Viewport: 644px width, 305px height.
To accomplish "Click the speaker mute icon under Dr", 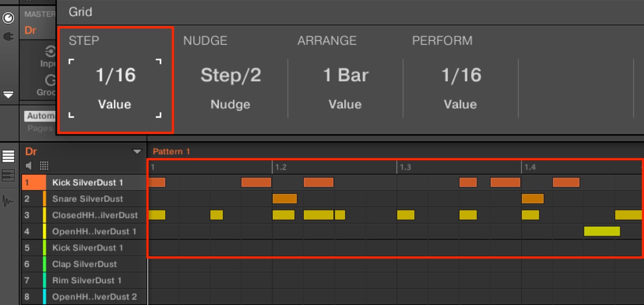I will (x=29, y=166).
